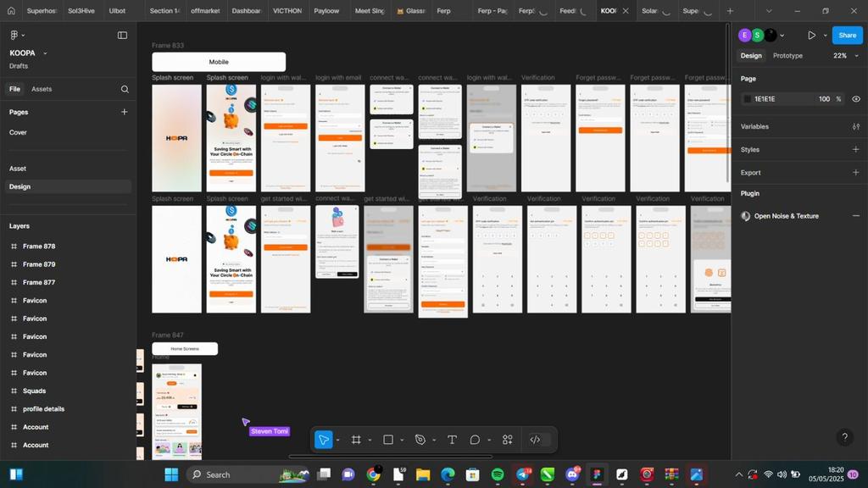
Task: Click page color swatch 1E1E1E
Action: (748, 99)
